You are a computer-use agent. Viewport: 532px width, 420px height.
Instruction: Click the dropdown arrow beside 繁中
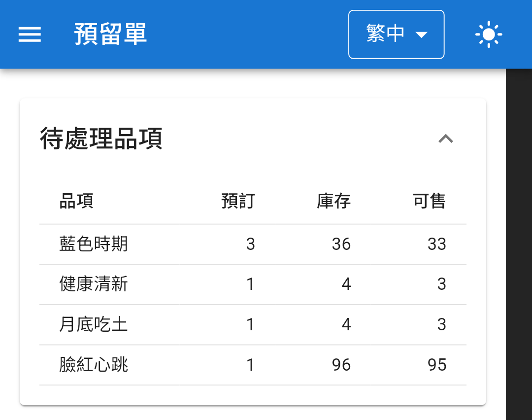coord(421,35)
